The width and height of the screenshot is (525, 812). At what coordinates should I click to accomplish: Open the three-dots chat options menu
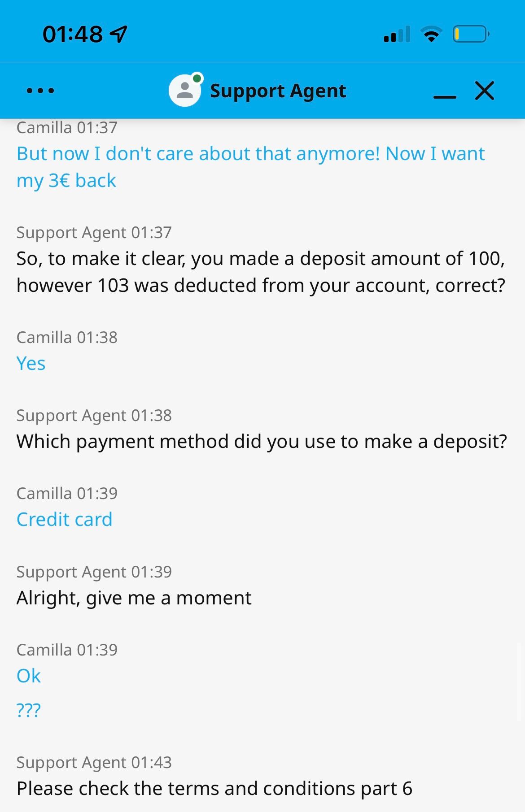(40, 91)
